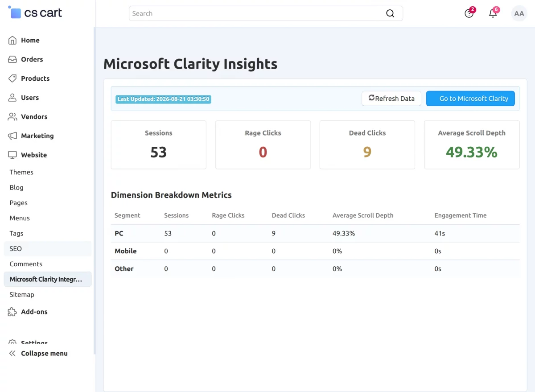
Task: Click the Home house icon
Action: coord(12,40)
